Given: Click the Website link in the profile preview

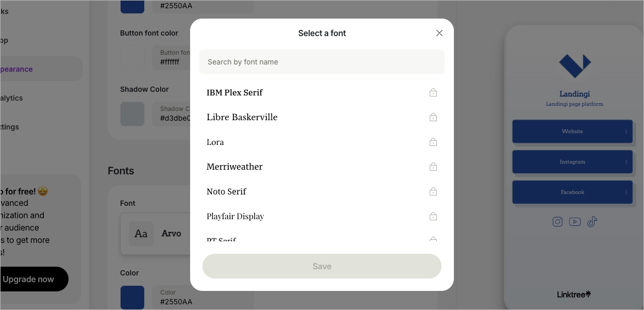Looking at the screenshot, I should pyautogui.click(x=572, y=132).
